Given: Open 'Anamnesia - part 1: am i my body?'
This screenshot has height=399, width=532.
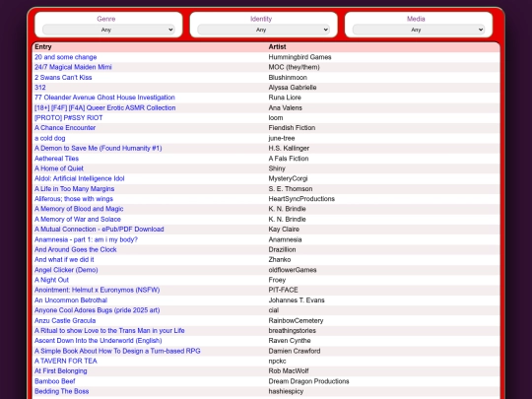Looking at the screenshot, I should coord(86,239).
